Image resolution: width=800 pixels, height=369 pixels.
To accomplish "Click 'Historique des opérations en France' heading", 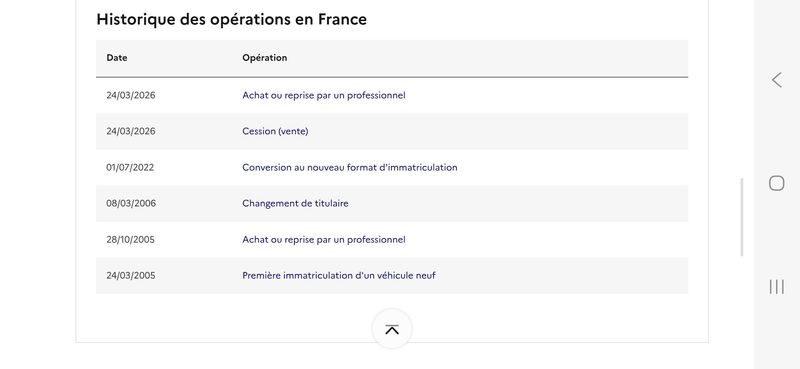I will coord(232,19).
